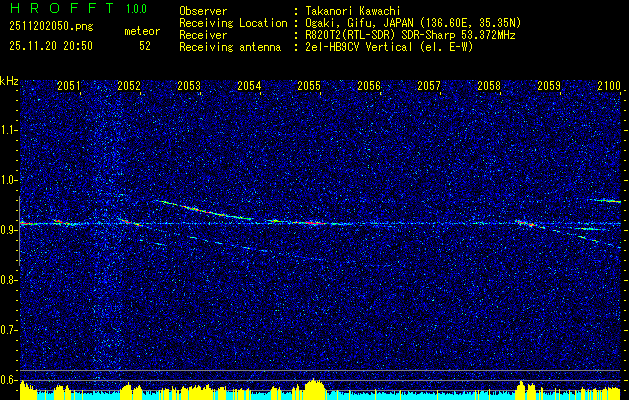629x400 pixels.
Task: Click the R820T2(RTL-SDR) SDR-Sharp 53.372MHz text
Action: (411, 35)
